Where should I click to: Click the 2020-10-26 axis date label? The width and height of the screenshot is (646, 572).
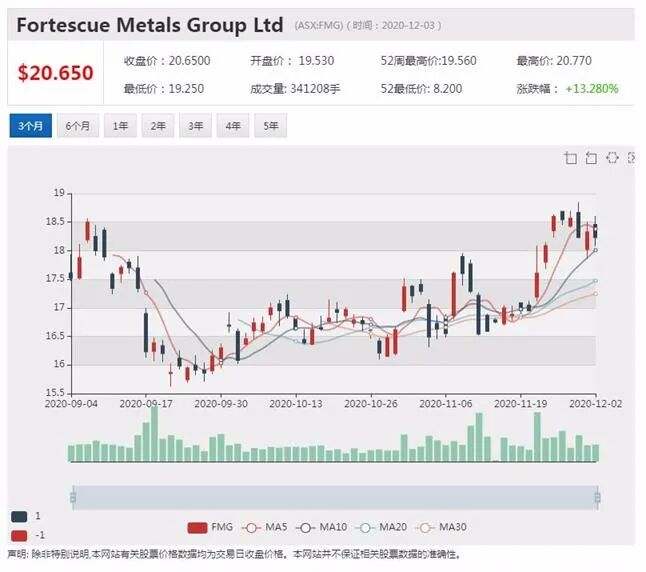point(371,403)
